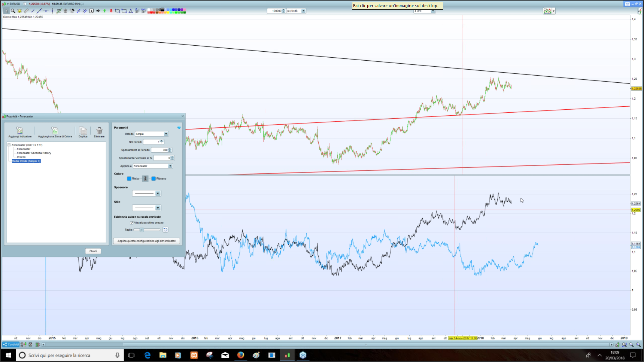Image resolution: width=644 pixels, height=362 pixels.
Task: Click the zoom in magnifier at bottom right
Action: (638, 345)
